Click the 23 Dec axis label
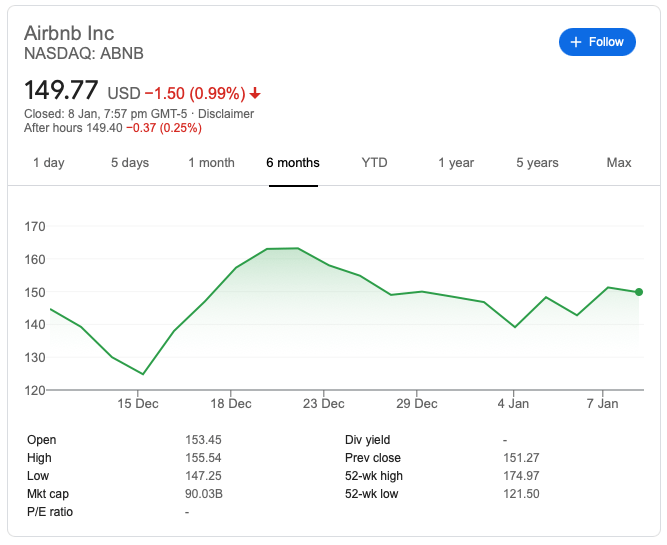The width and height of the screenshot is (667, 545). click(x=324, y=404)
